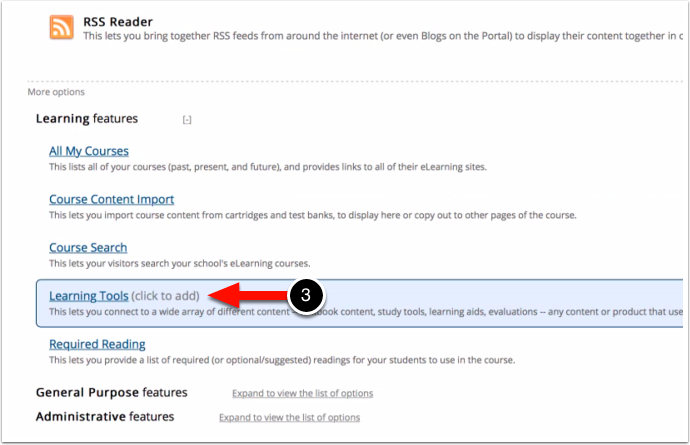Screen dimensions: 690x445
Task: Open the Required Reading link
Action: [97, 344]
